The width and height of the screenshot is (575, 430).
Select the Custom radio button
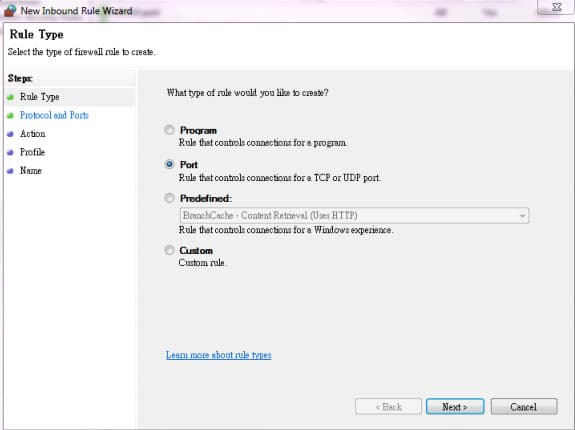point(169,250)
